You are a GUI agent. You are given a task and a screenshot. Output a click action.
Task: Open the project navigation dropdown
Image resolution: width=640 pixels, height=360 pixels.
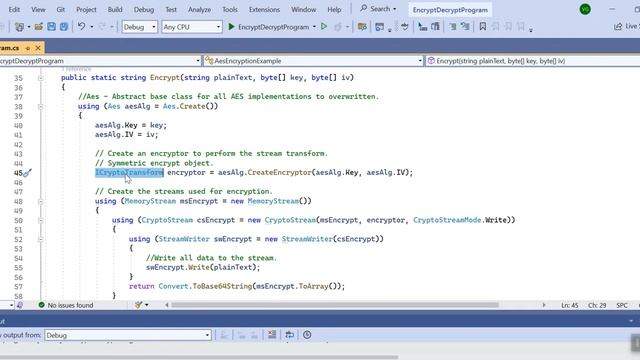(x=100, y=61)
